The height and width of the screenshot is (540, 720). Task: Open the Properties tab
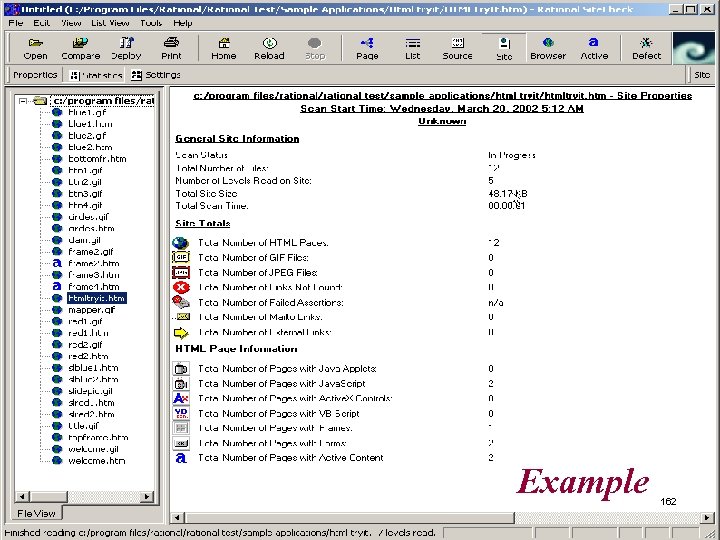tap(35, 75)
